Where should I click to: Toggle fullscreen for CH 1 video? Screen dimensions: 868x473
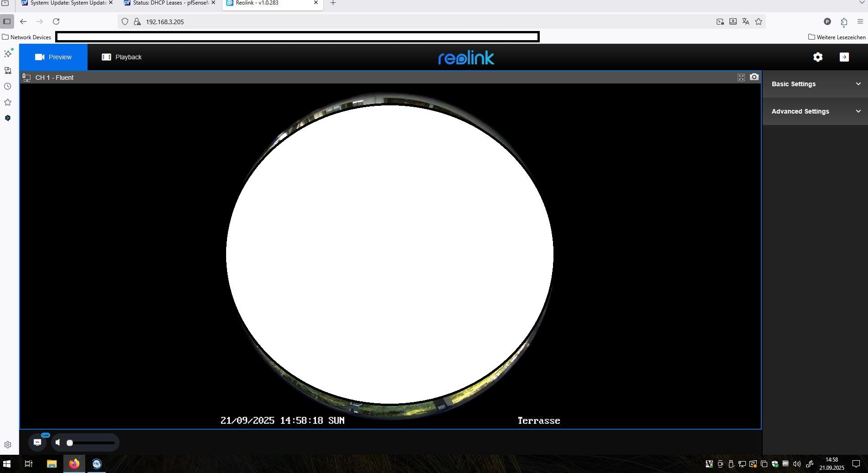(741, 78)
